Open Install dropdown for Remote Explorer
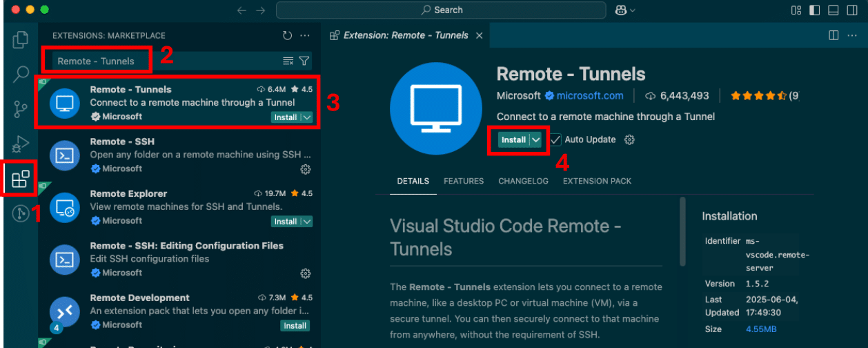Screen dimensions: 868x348 coord(307,222)
